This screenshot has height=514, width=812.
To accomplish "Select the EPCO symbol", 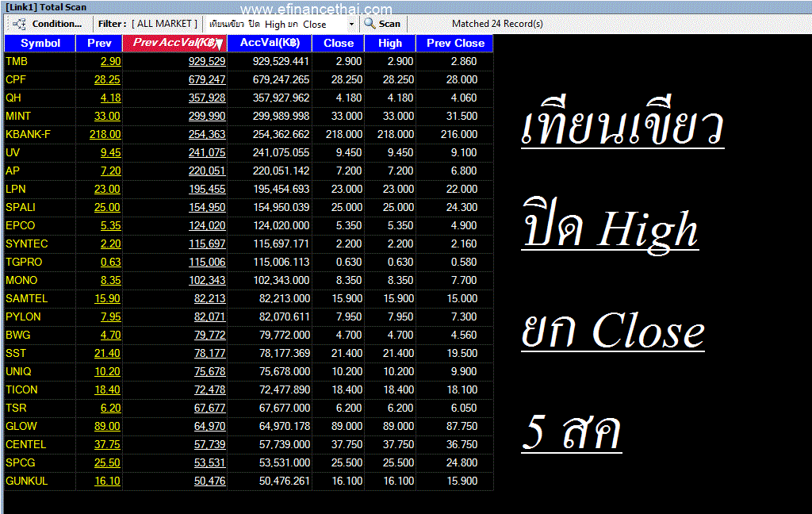I will (20, 225).
